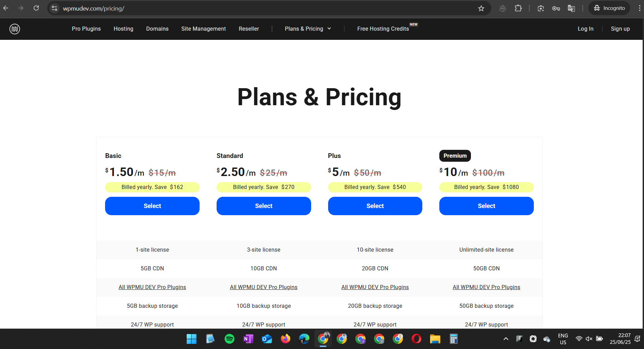
Task: Open Spotify from the taskbar
Action: point(230,339)
